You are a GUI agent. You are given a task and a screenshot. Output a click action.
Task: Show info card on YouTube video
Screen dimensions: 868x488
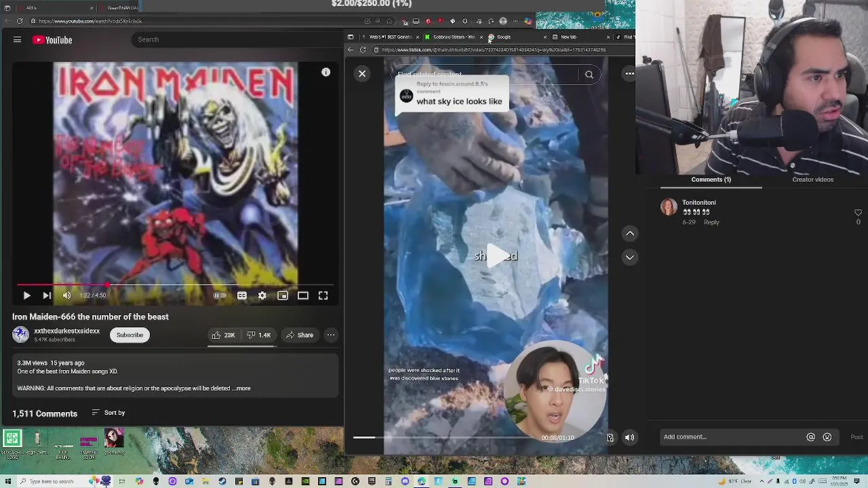(326, 73)
